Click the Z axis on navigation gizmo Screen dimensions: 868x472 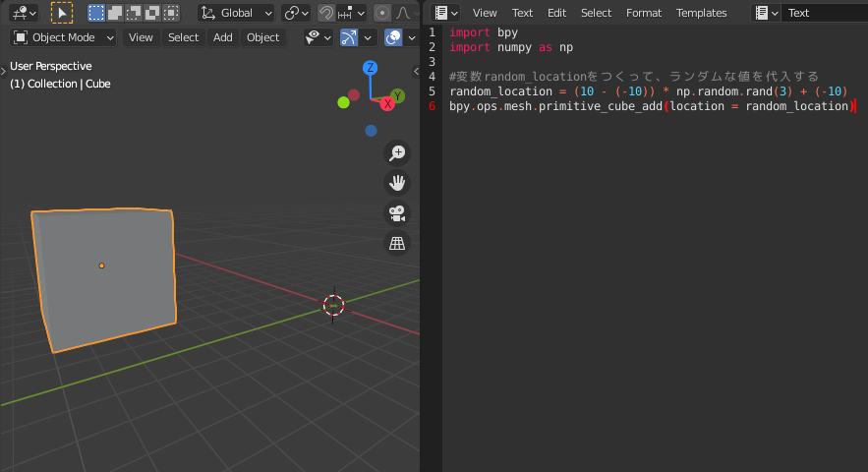pyautogui.click(x=371, y=68)
